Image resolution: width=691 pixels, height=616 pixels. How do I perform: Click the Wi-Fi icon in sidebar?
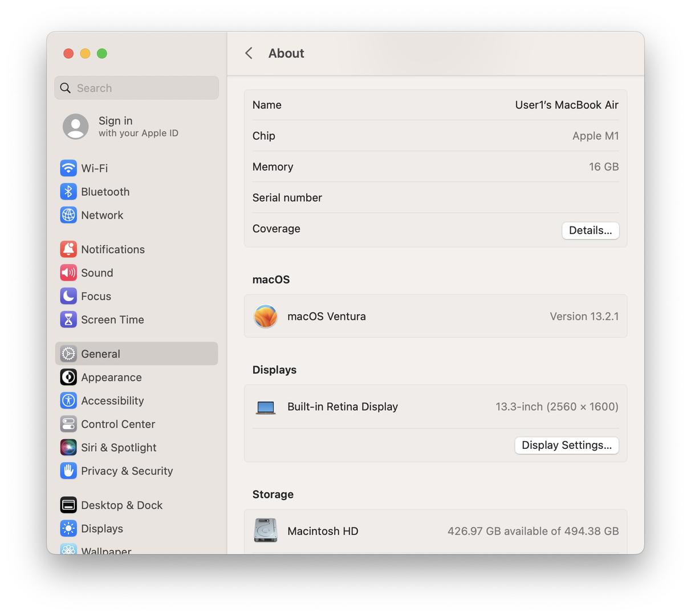pos(68,168)
